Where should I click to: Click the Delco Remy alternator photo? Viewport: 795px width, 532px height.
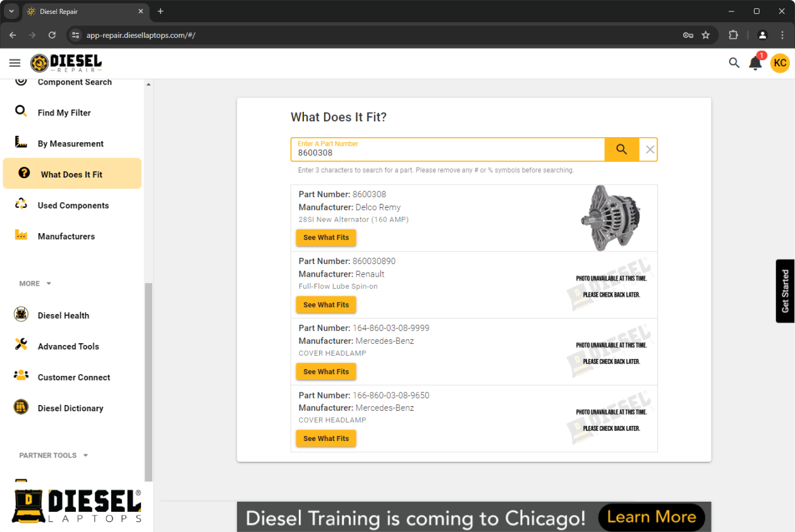point(610,218)
